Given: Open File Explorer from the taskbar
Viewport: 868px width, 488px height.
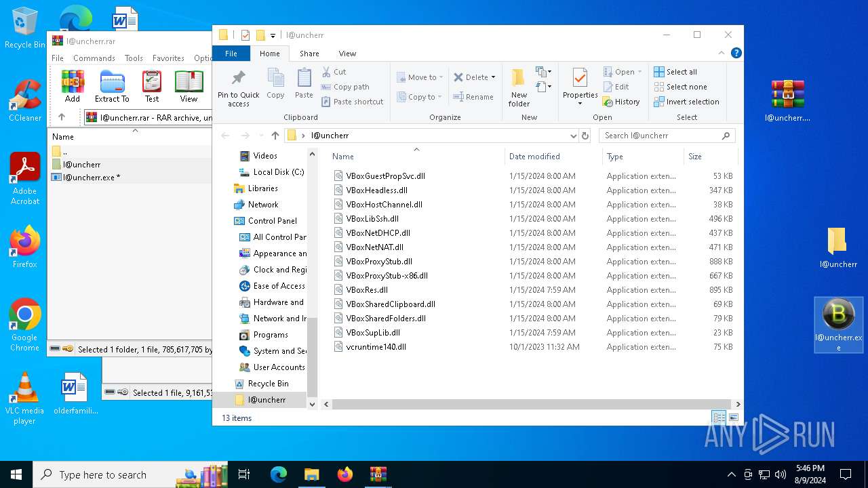Looking at the screenshot, I should (311, 474).
